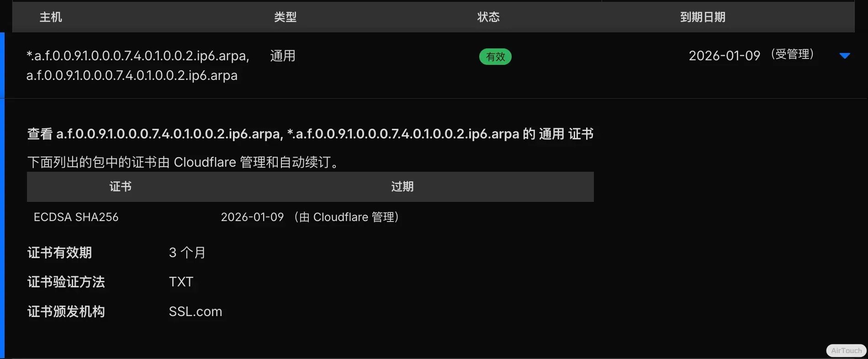Viewport: 868px width, 359px height.
Task: Select the 主机 column header
Action: (51, 17)
